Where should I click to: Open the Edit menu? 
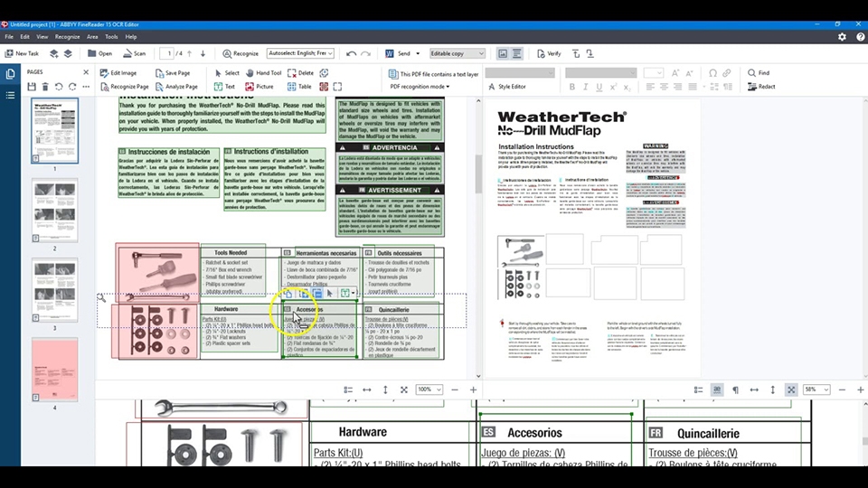[x=25, y=37]
